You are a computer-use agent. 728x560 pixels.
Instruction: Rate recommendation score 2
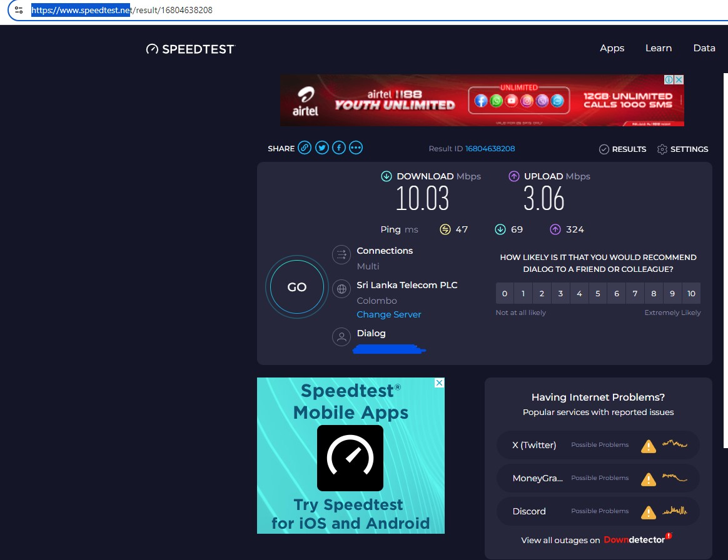pos(542,293)
